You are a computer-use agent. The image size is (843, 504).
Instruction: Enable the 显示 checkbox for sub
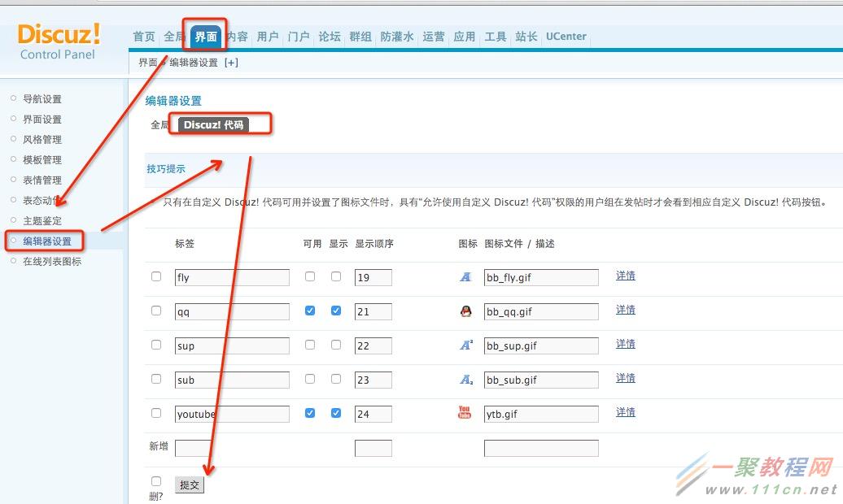(336, 379)
